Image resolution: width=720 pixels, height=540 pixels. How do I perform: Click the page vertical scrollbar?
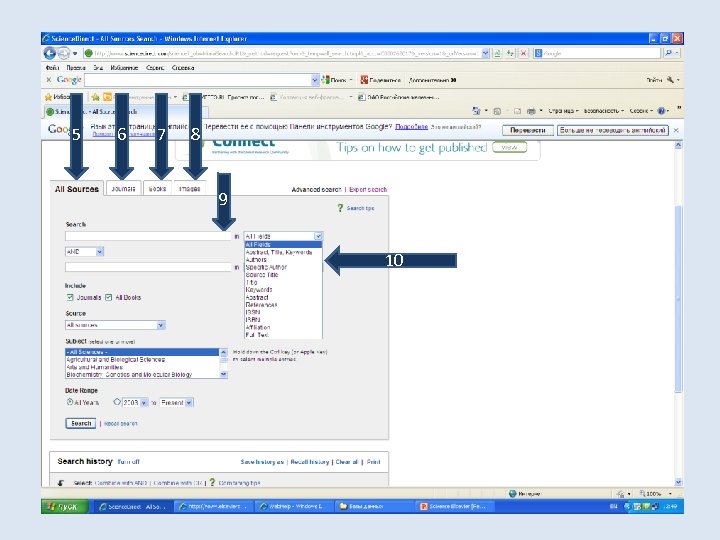[x=678, y=315]
